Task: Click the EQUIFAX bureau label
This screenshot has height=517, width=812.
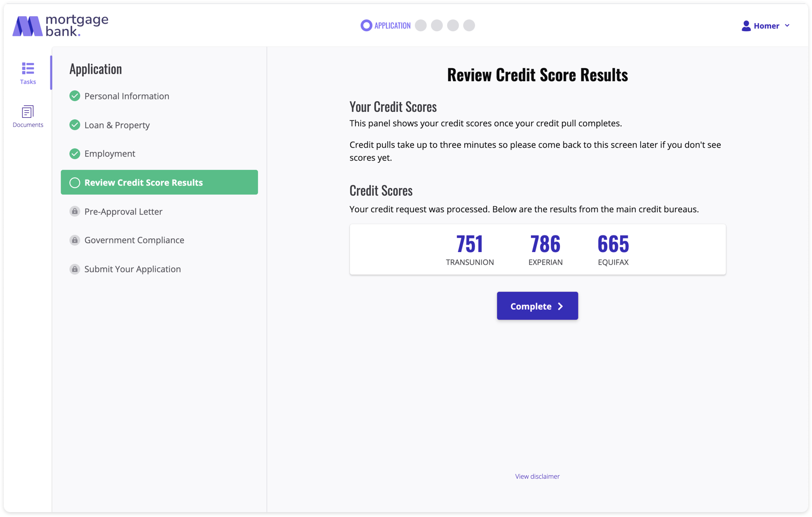Action: click(x=613, y=262)
